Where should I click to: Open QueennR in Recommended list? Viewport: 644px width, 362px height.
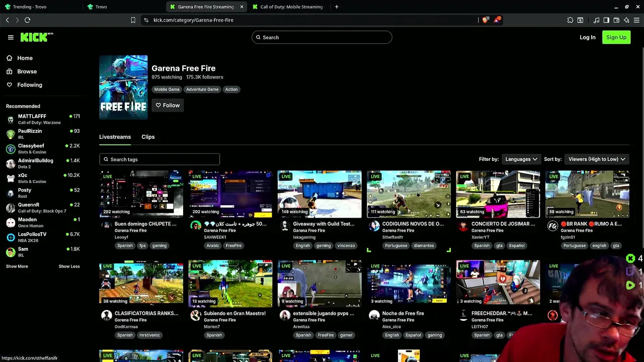43,207
